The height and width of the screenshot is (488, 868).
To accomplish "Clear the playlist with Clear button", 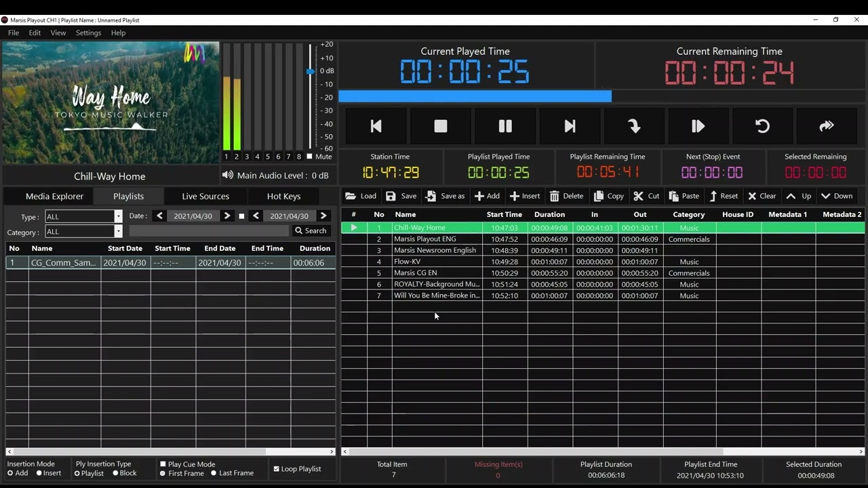I will [762, 196].
